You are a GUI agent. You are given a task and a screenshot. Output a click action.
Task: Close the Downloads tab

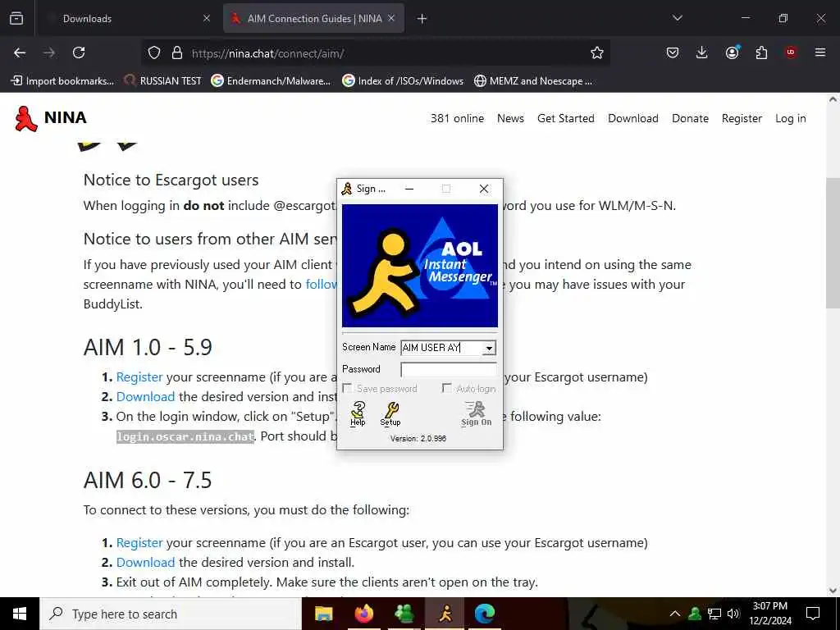point(207,19)
